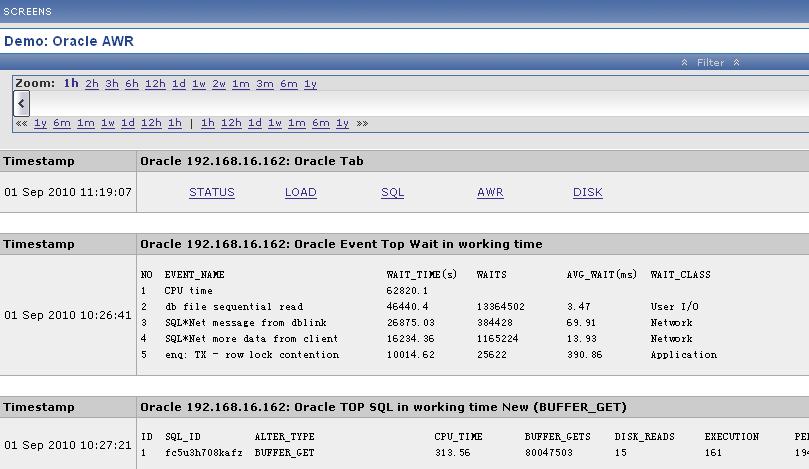The width and height of the screenshot is (809, 469).
Task: Select 6m in the Zoom row
Action: click(x=289, y=84)
